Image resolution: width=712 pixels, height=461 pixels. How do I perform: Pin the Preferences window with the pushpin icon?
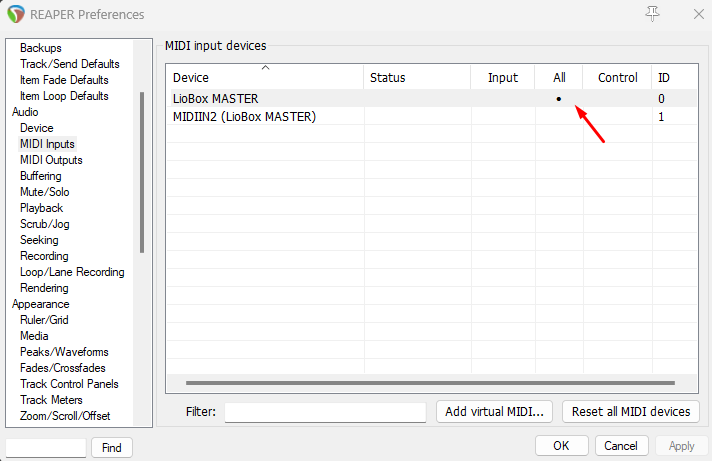652,14
